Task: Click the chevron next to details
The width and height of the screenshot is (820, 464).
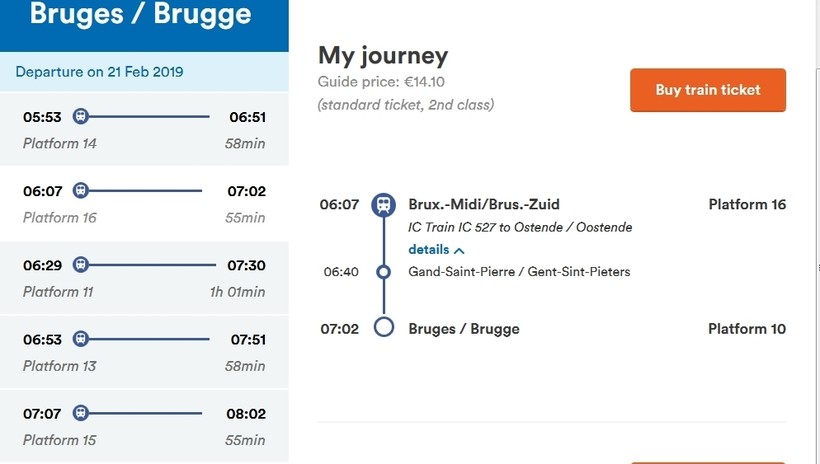Action: (459, 250)
